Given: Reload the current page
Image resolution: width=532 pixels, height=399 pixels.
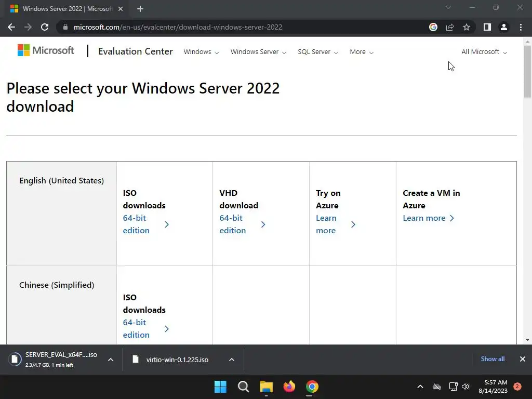Looking at the screenshot, I should click(x=45, y=27).
